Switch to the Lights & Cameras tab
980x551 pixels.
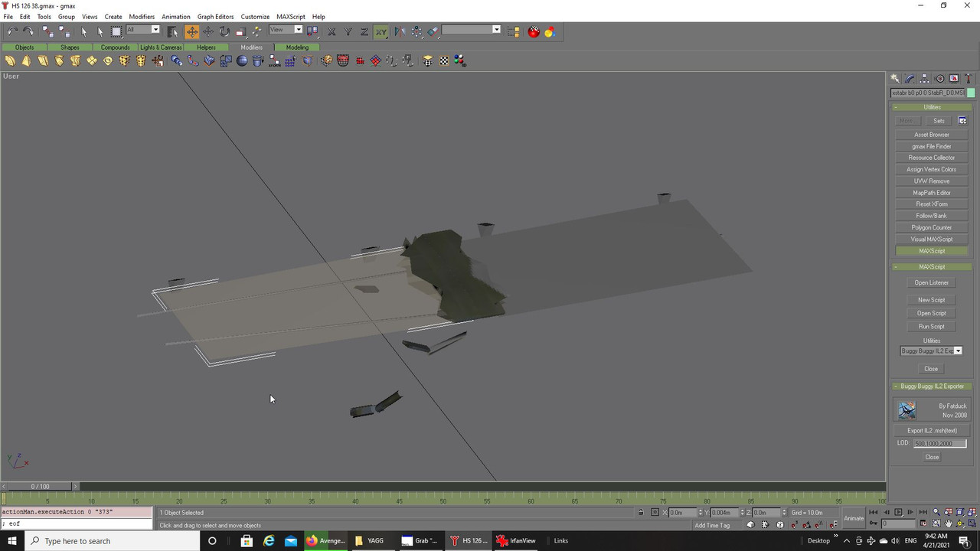(161, 47)
